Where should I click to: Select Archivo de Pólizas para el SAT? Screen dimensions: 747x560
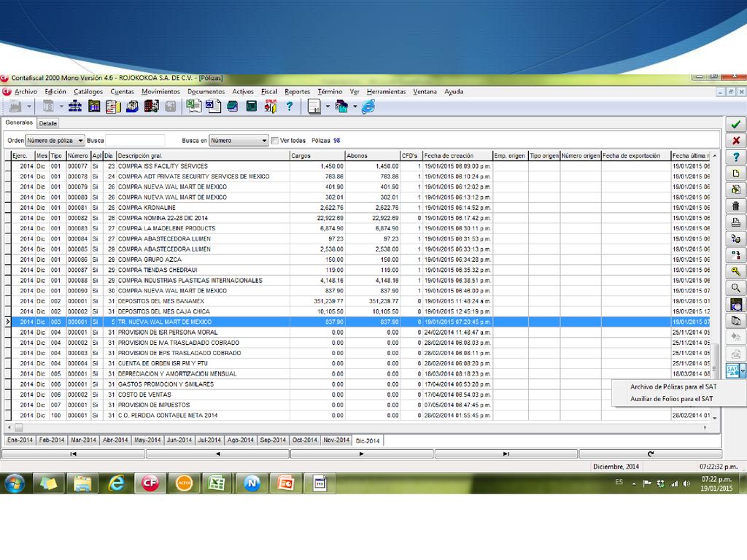coord(673,386)
